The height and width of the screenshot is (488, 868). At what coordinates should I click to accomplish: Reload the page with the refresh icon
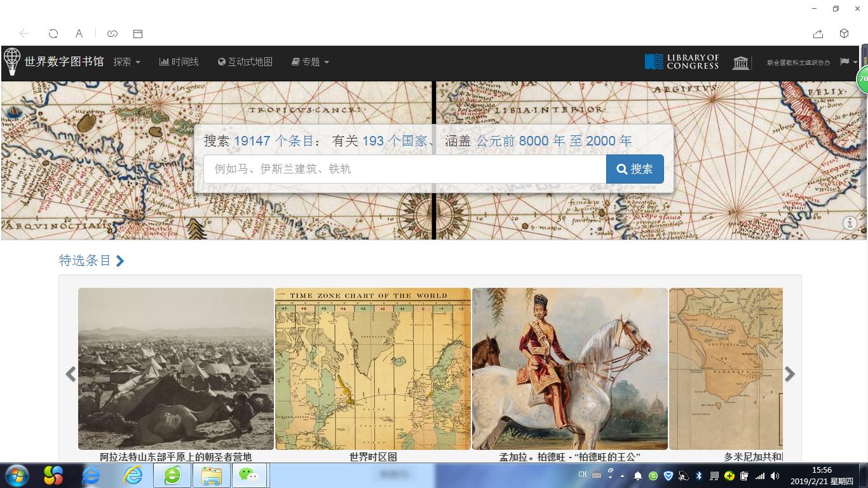coord(53,34)
